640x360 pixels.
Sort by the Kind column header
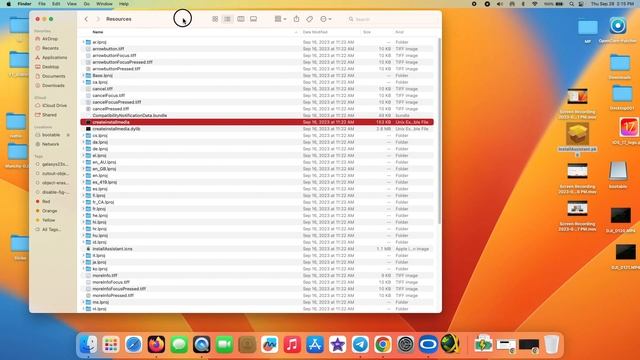pyautogui.click(x=399, y=32)
